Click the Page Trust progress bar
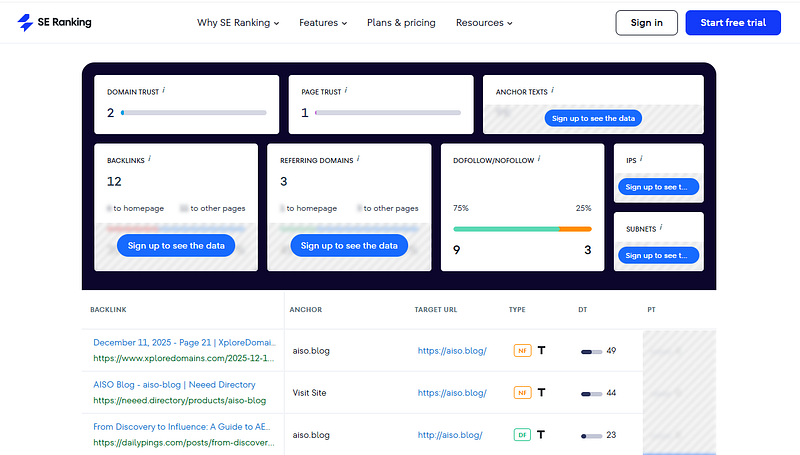The image size is (800, 455). (x=388, y=113)
